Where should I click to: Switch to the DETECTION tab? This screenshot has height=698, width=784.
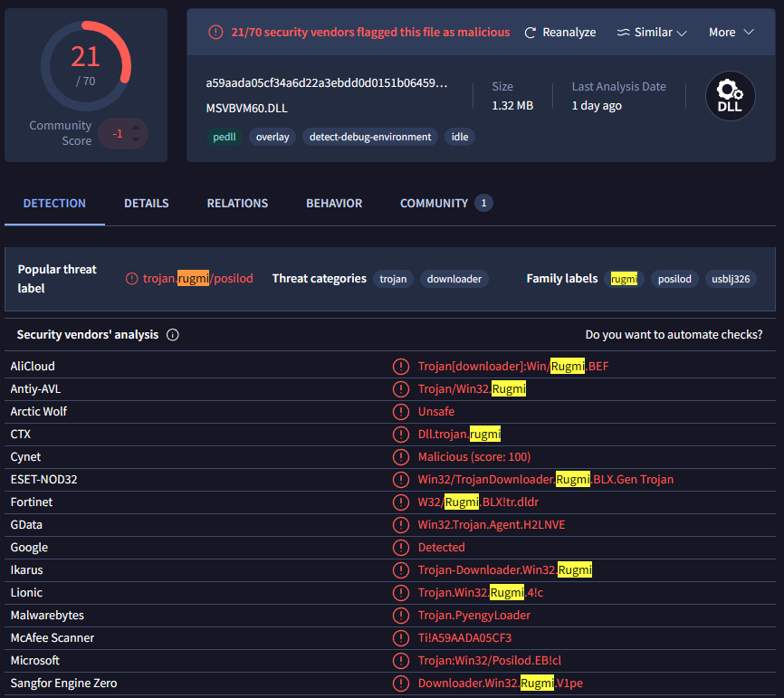tap(54, 204)
